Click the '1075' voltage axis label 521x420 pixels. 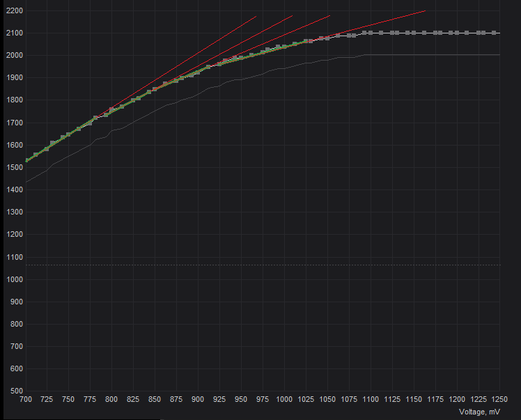tap(349, 399)
